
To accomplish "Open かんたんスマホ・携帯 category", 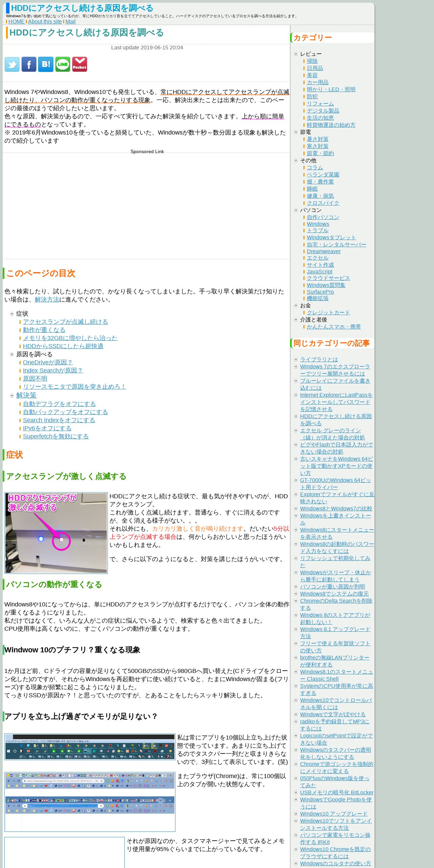I will click(334, 327).
